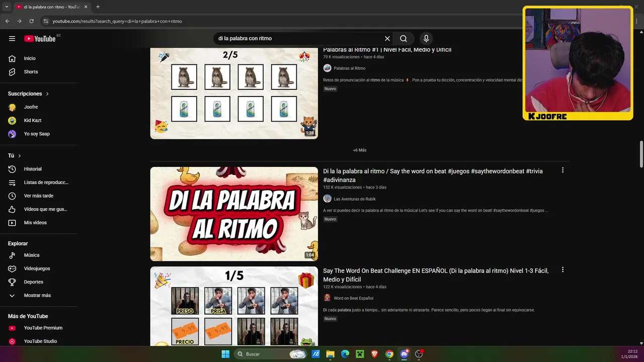
Task: Click the 152 K visualizaciones text
Action: (x=342, y=188)
